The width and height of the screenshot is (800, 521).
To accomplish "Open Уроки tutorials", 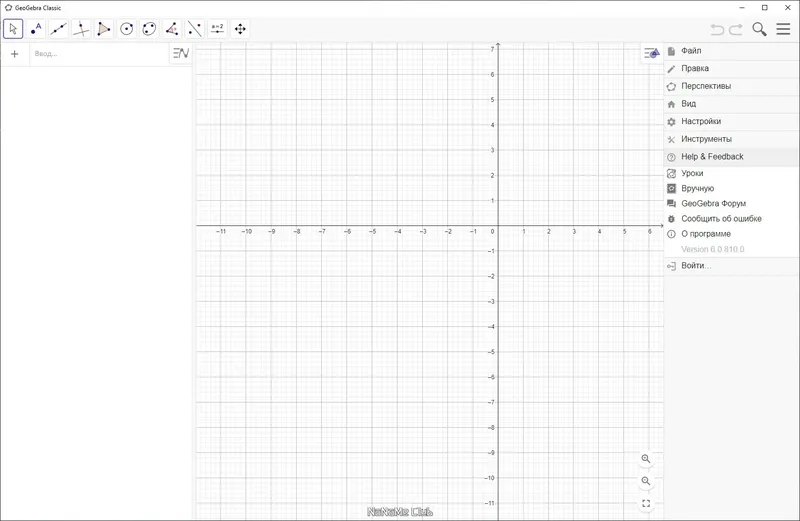I will pyautogui.click(x=732, y=173).
